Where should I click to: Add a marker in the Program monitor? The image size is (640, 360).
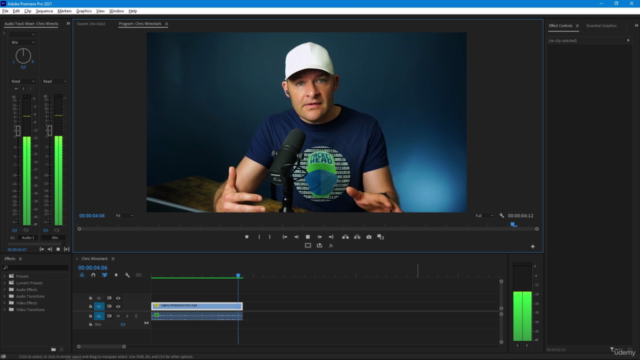[247, 237]
